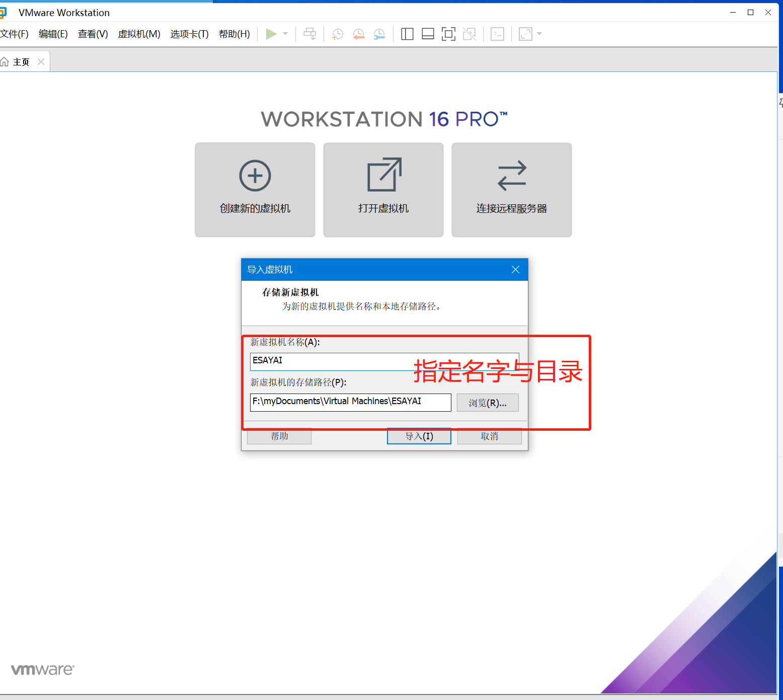The width and height of the screenshot is (783, 700).
Task: Click the 浏览(R)... button
Action: 487,403
